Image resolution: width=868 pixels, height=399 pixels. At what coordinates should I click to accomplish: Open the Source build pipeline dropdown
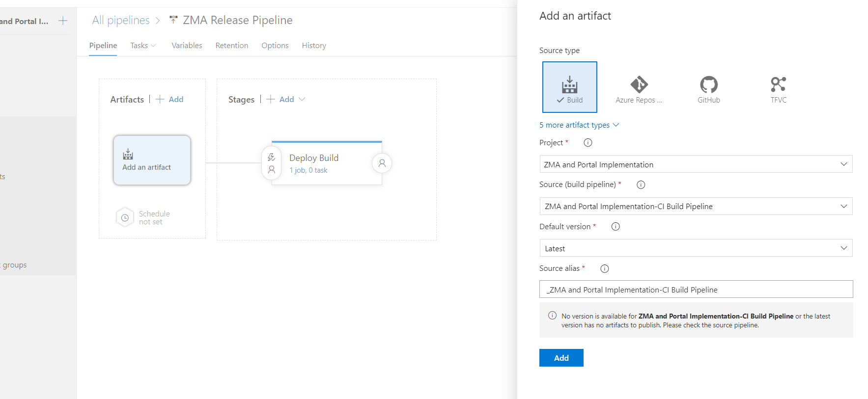696,206
